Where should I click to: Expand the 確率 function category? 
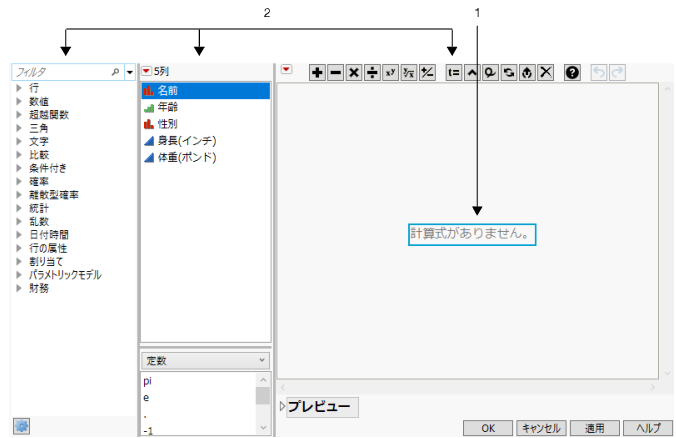(x=19, y=181)
